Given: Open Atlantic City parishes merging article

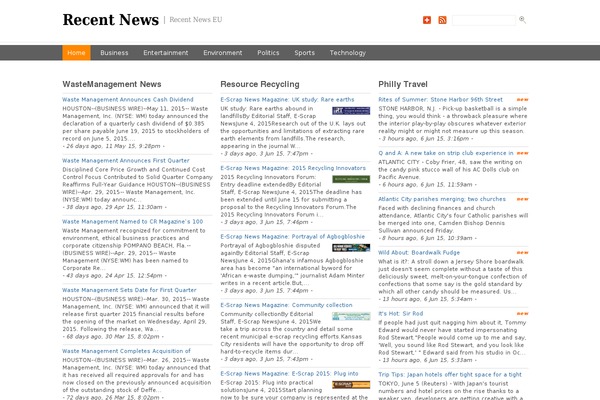Looking at the screenshot, I should coord(442,199).
